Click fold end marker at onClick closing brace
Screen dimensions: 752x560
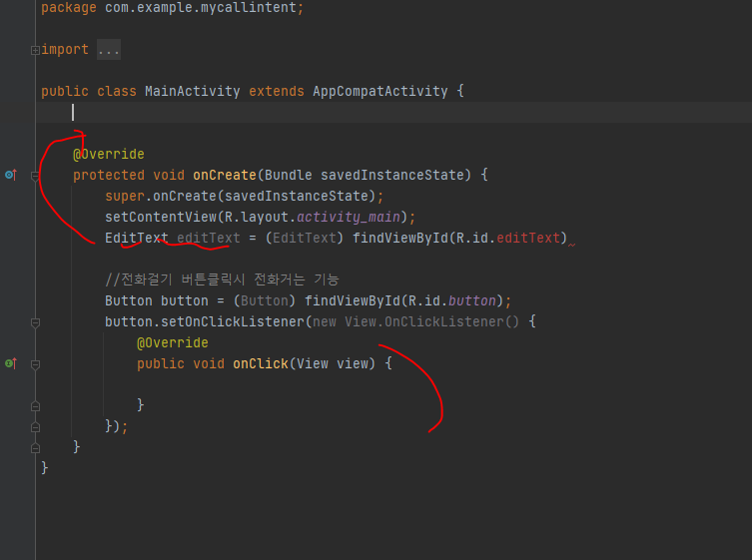(x=35, y=406)
